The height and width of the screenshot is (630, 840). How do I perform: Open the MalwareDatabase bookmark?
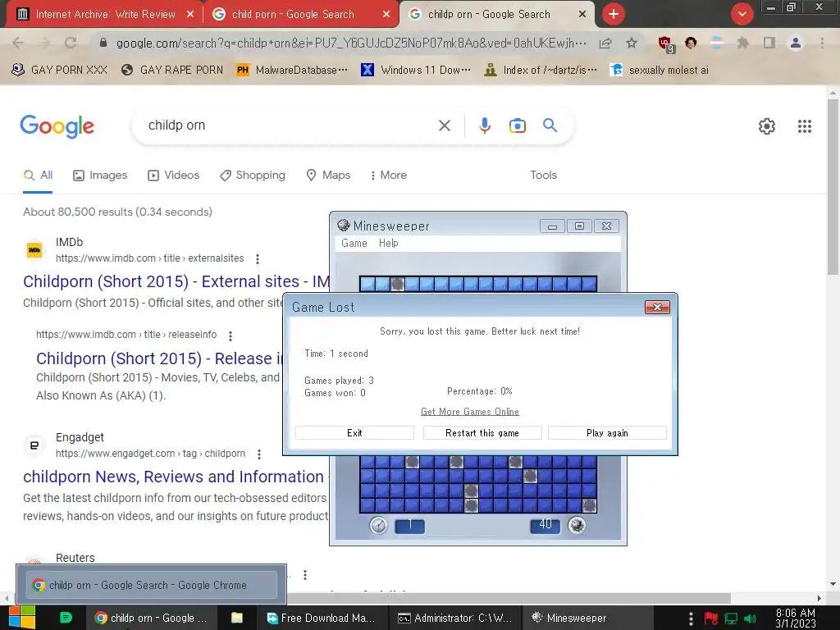(x=292, y=71)
